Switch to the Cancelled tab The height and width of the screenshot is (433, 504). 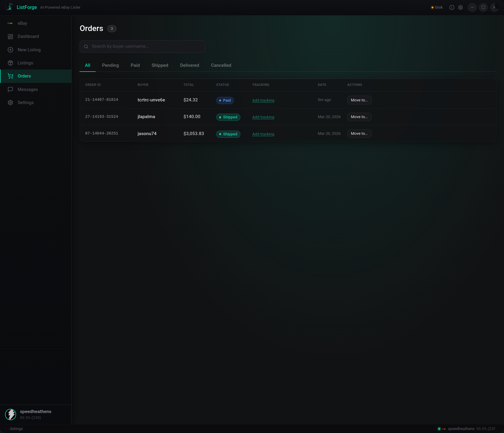click(x=221, y=65)
